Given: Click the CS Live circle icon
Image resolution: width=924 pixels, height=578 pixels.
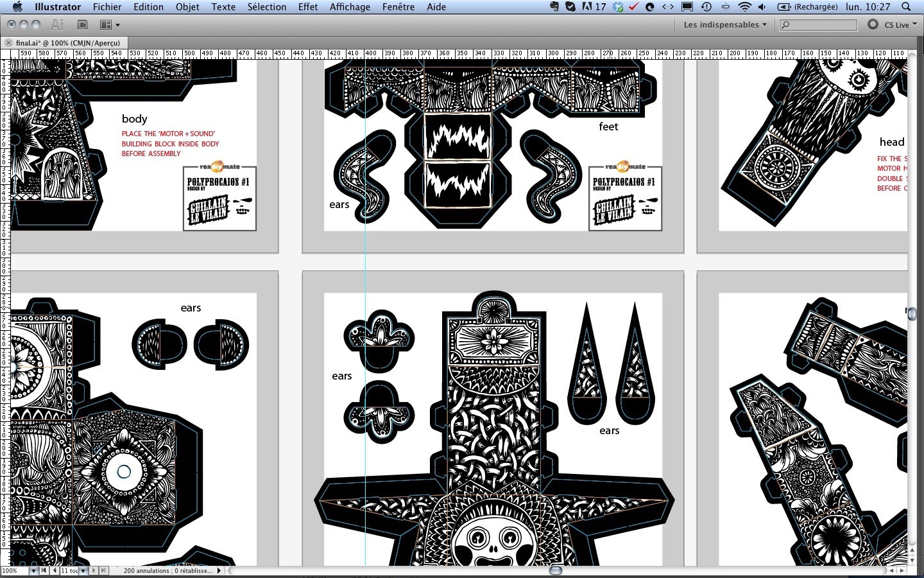Looking at the screenshot, I should pos(873,24).
